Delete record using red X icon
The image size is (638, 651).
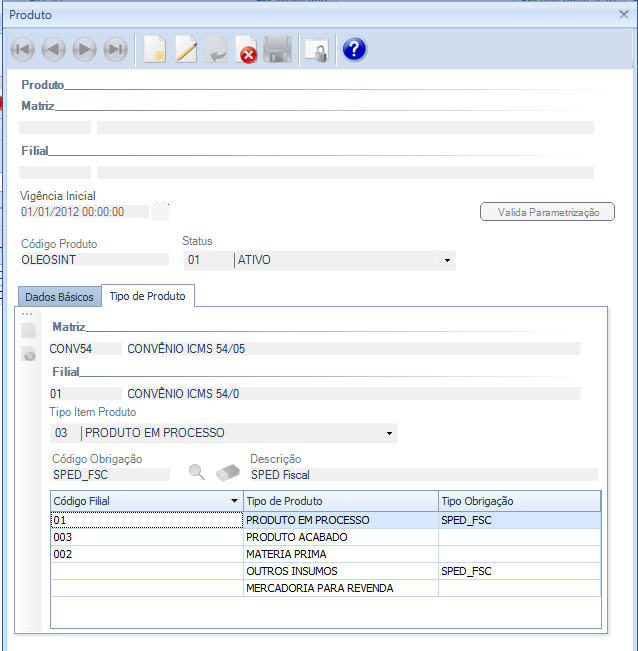tap(247, 50)
